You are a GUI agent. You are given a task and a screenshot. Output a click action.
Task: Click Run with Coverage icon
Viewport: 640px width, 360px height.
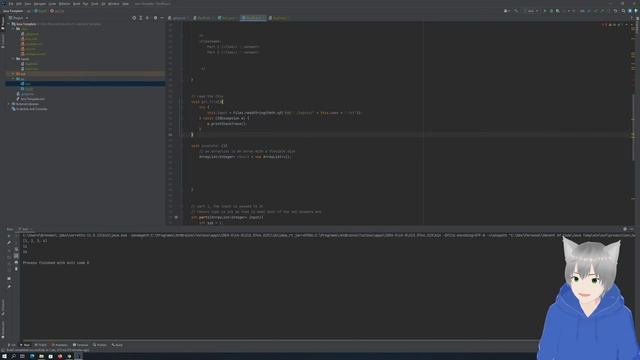tap(558, 11)
